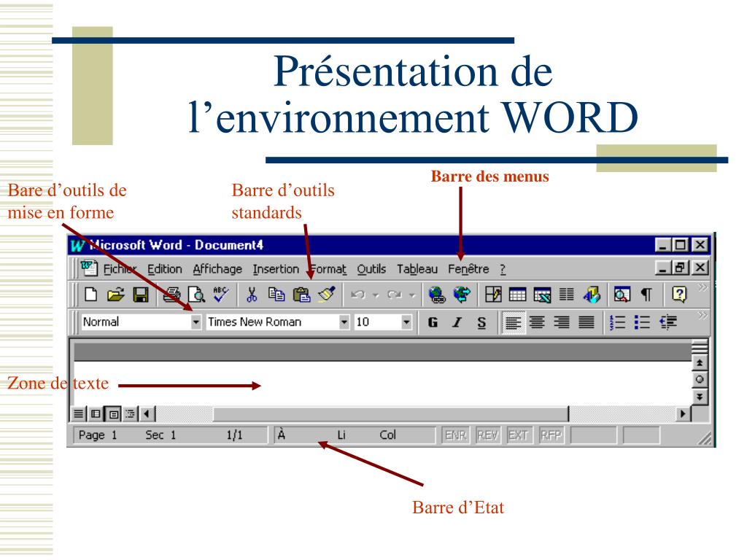This screenshot has width=747, height=560.
Task: Click the New blank document icon
Action: point(91,295)
